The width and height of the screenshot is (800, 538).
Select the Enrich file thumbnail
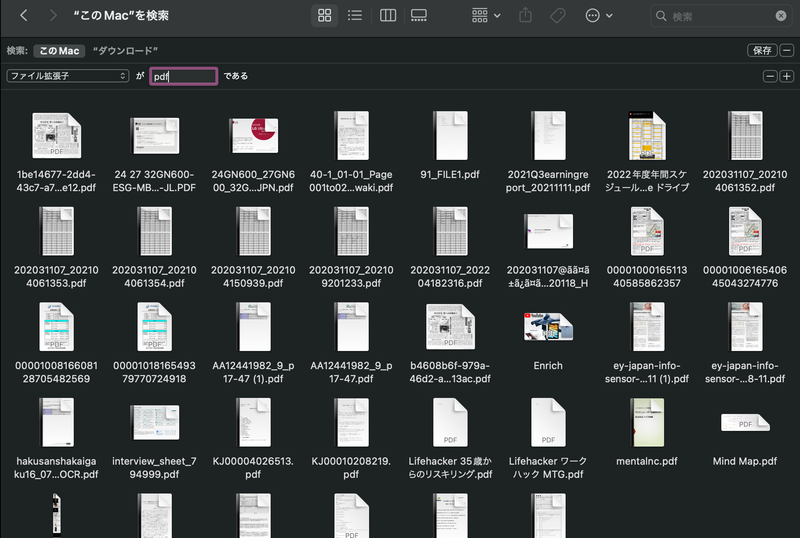[x=548, y=327]
